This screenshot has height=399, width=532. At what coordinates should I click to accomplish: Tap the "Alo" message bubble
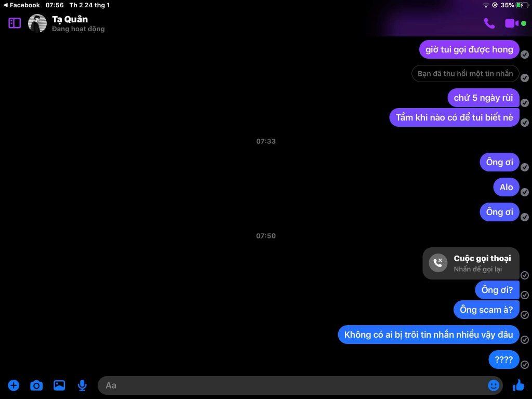click(506, 187)
